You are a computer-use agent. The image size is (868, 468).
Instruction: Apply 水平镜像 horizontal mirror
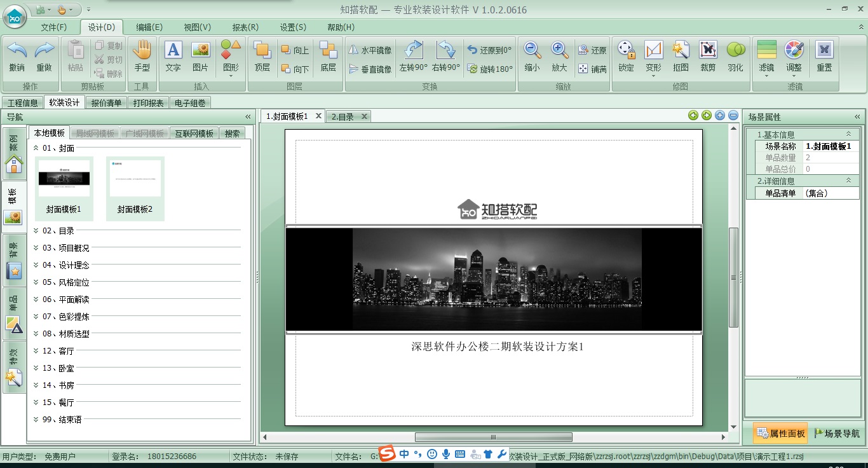pyautogui.click(x=370, y=50)
